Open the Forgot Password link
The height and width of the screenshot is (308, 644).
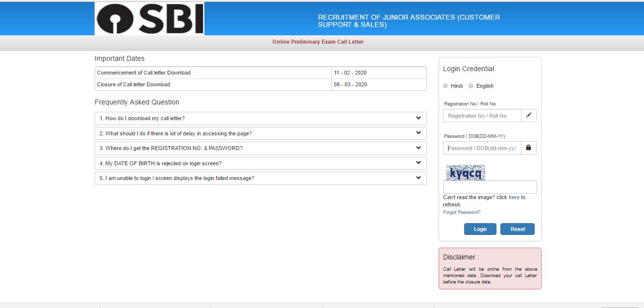pyautogui.click(x=462, y=212)
